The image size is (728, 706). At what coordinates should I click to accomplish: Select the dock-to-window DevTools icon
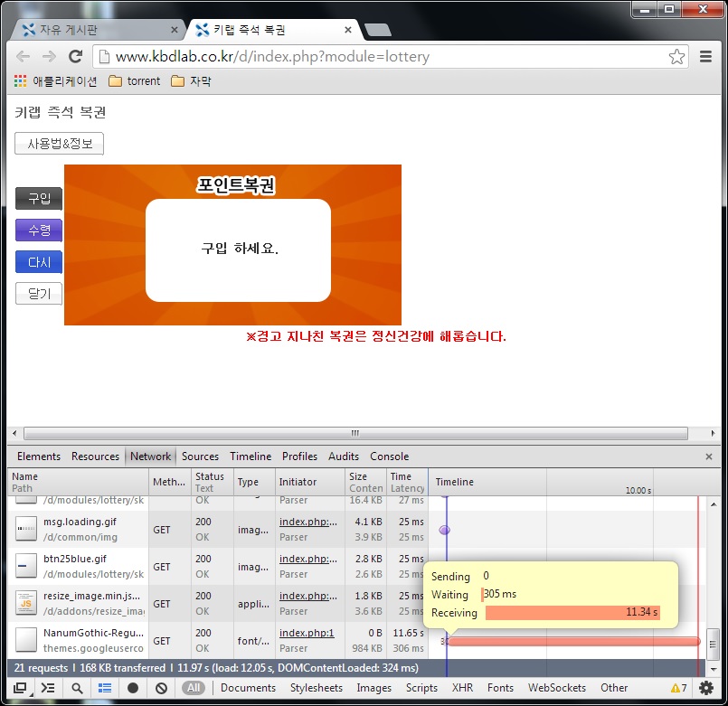click(x=19, y=687)
